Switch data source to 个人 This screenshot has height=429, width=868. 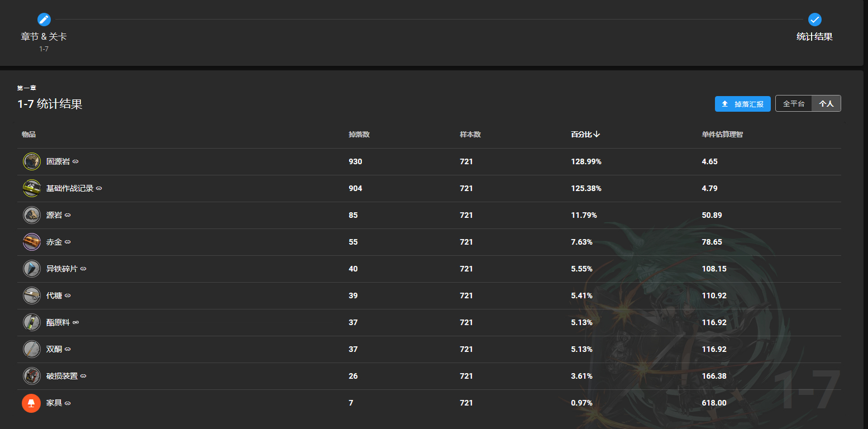(x=826, y=104)
